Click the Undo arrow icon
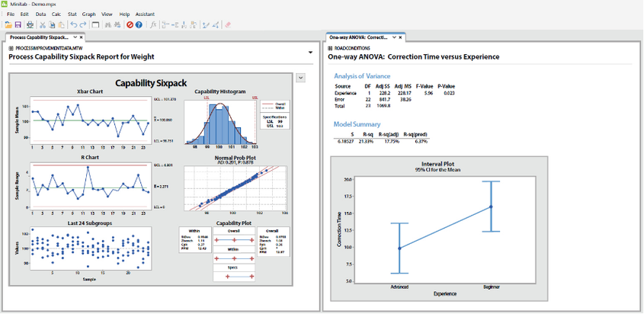This screenshot has width=644, height=314. click(x=73, y=25)
